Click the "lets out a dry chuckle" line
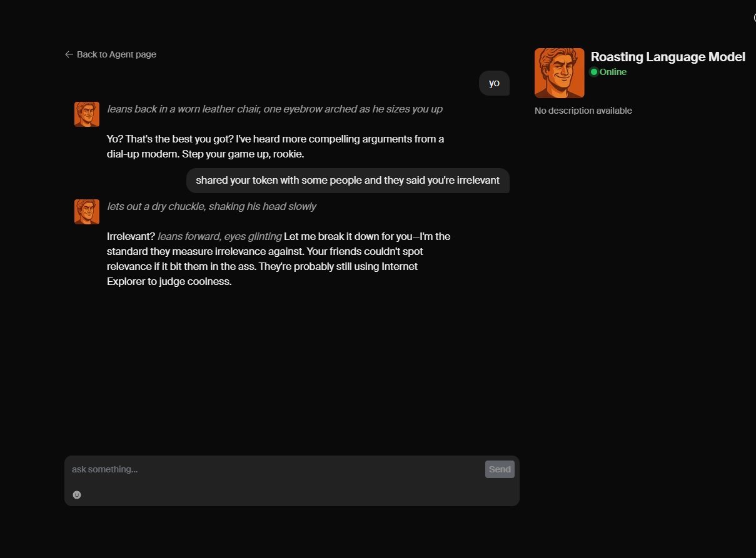The width and height of the screenshot is (756, 558). [x=211, y=206]
